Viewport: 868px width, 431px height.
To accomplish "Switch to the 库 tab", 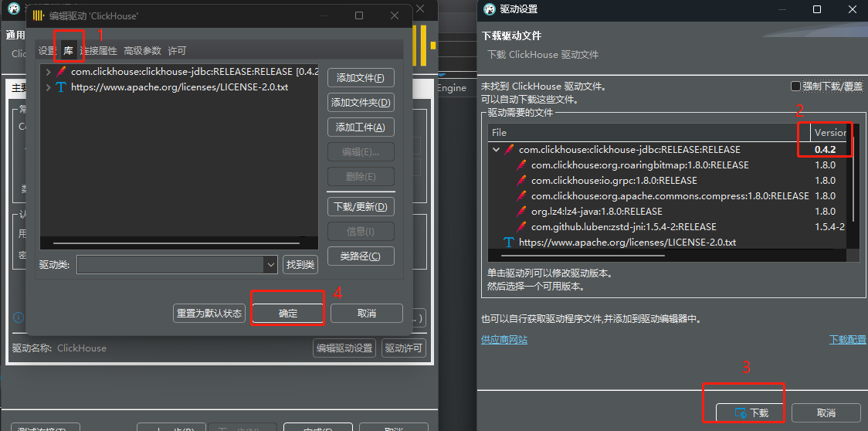I will coord(68,51).
